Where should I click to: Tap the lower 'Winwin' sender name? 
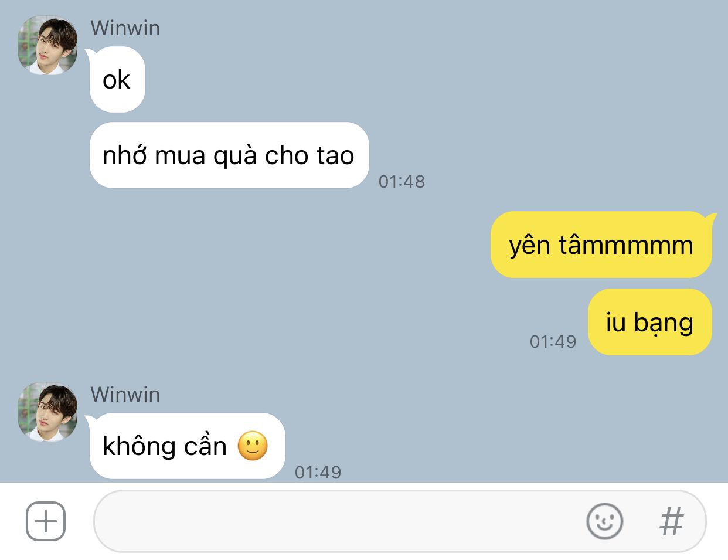point(125,394)
